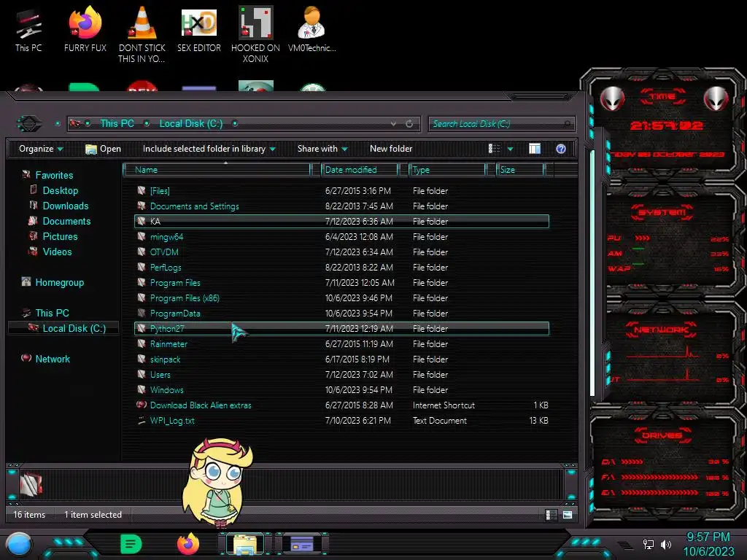Click the search magnifier icon

pyautogui.click(x=567, y=124)
